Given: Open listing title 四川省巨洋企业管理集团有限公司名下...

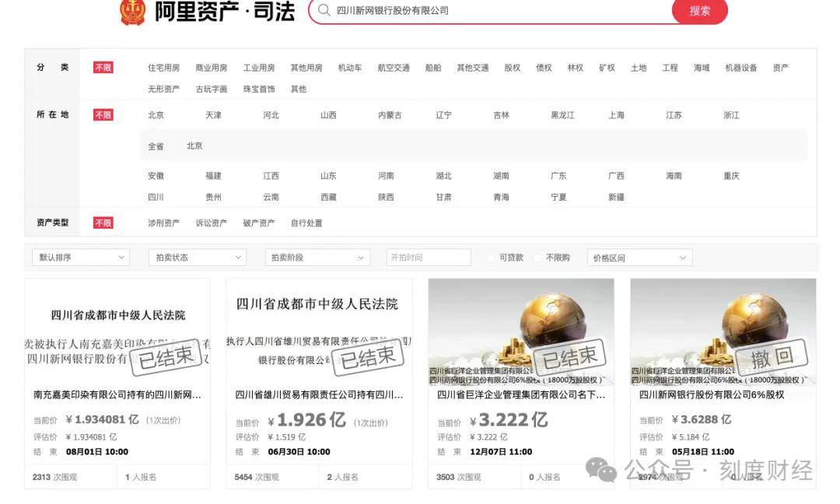Looking at the screenshot, I should pyautogui.click(x=521, y=395).
